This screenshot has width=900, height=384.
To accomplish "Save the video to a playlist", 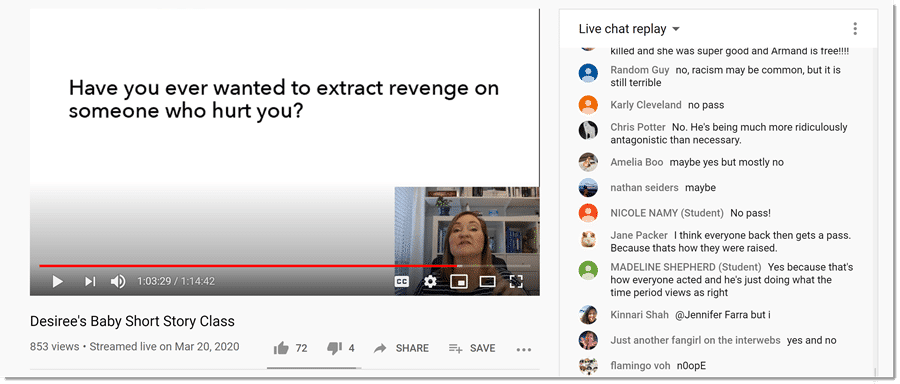I will coord(472,348).
